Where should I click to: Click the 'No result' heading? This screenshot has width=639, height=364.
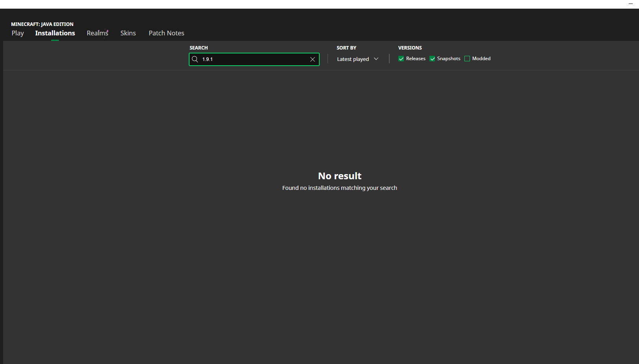point(340,176)
